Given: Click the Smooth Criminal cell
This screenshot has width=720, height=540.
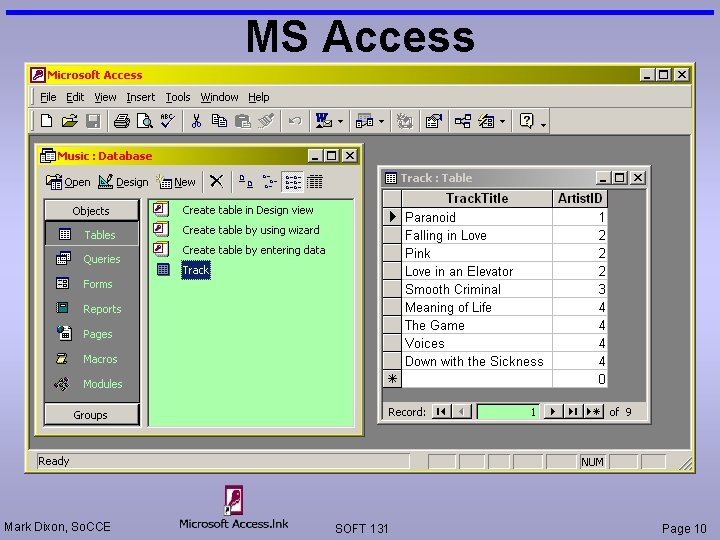Looking at the screenshot, I should pos(477,289).
